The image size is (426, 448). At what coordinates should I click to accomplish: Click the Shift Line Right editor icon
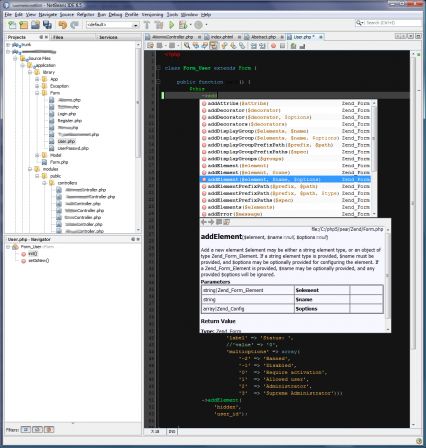262,46
